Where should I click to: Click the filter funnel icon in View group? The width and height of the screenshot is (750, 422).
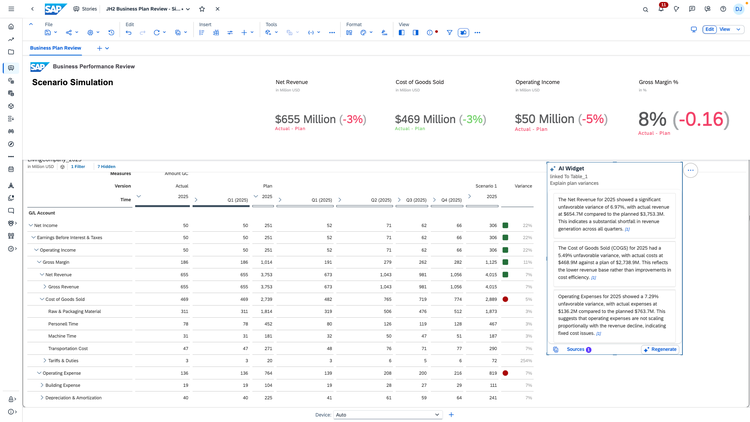click(x=449, y=33)
